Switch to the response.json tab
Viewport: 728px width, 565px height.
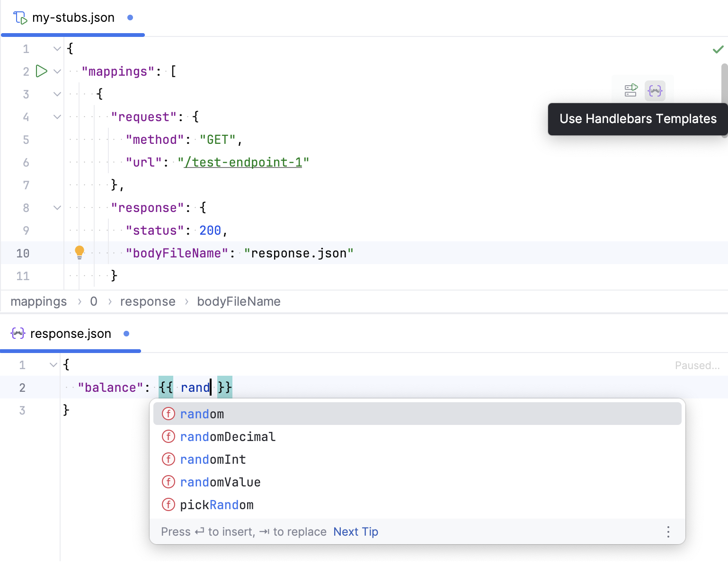coord(70,333)
